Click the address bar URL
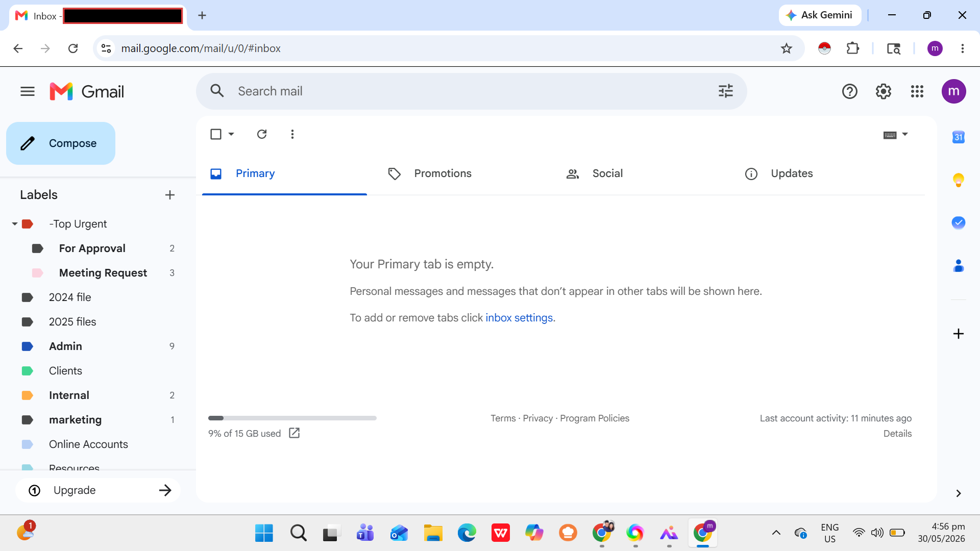980x551 pixels. [x=201, y=48]
